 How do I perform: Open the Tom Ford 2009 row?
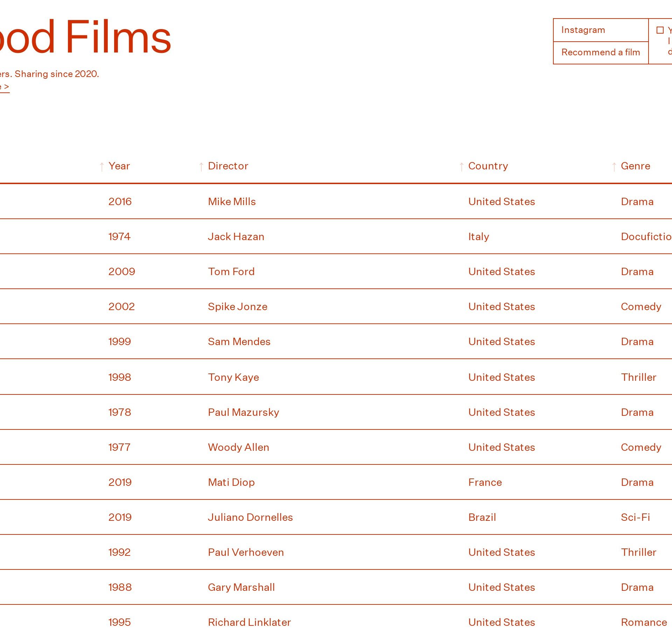(231, 272)
